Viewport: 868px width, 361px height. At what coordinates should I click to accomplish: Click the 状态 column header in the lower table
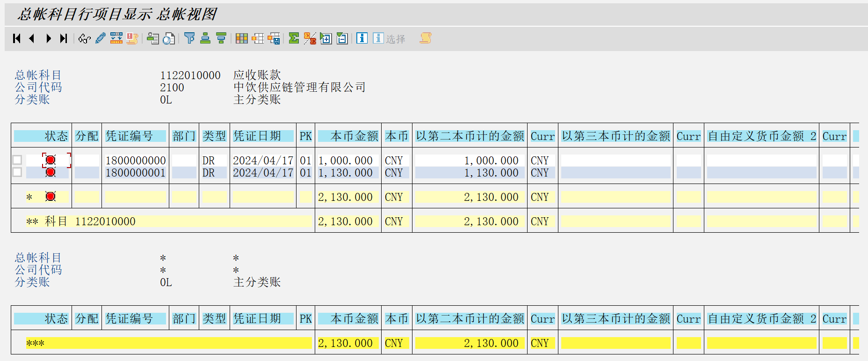click(x=41, y=319)
